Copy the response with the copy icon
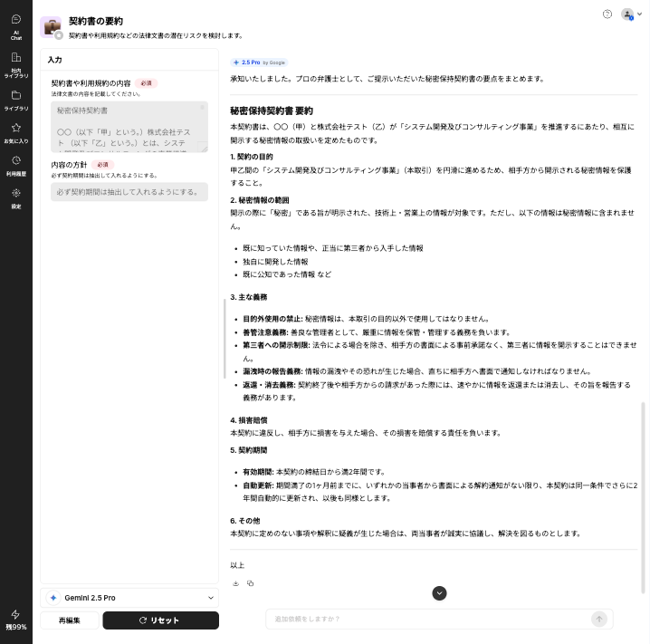The width and height of the screenshot is (650, 644). point(251,583)
